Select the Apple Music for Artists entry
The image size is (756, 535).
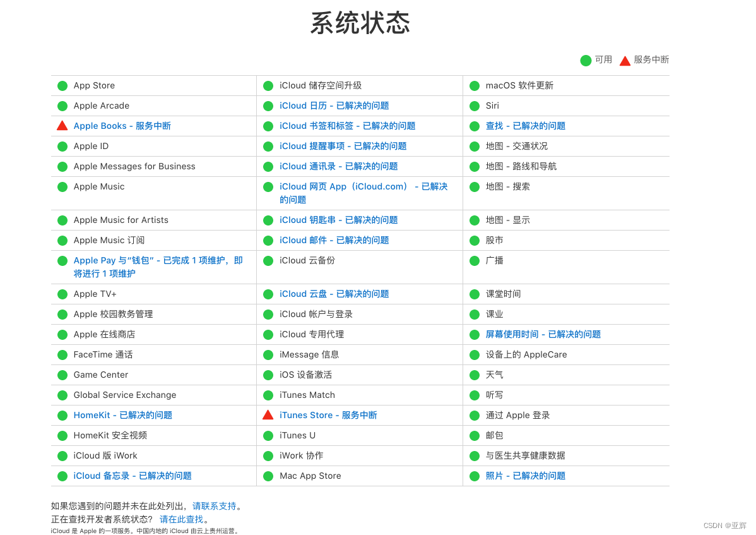[x=121, y=220]
